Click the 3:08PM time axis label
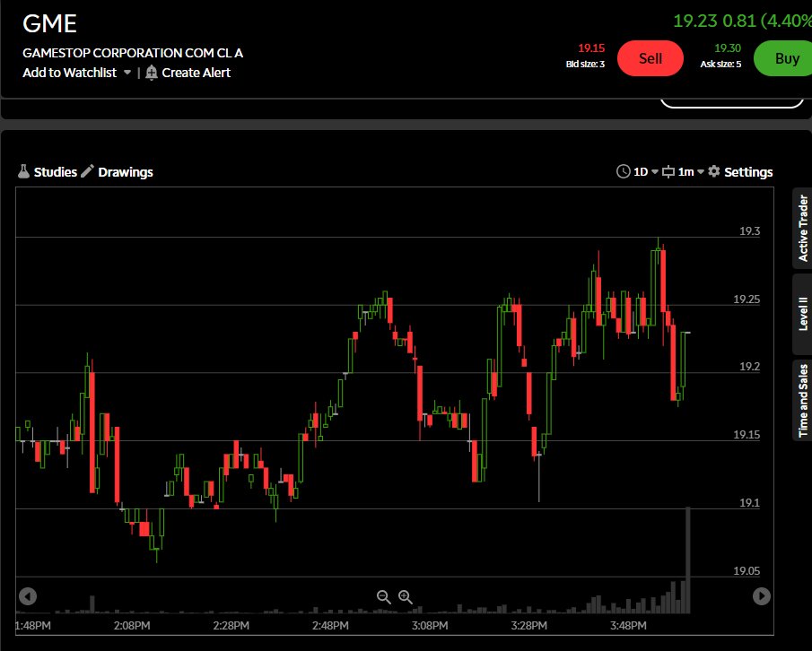Viewport: 812px width, 651px height. (x=430, y=626)
